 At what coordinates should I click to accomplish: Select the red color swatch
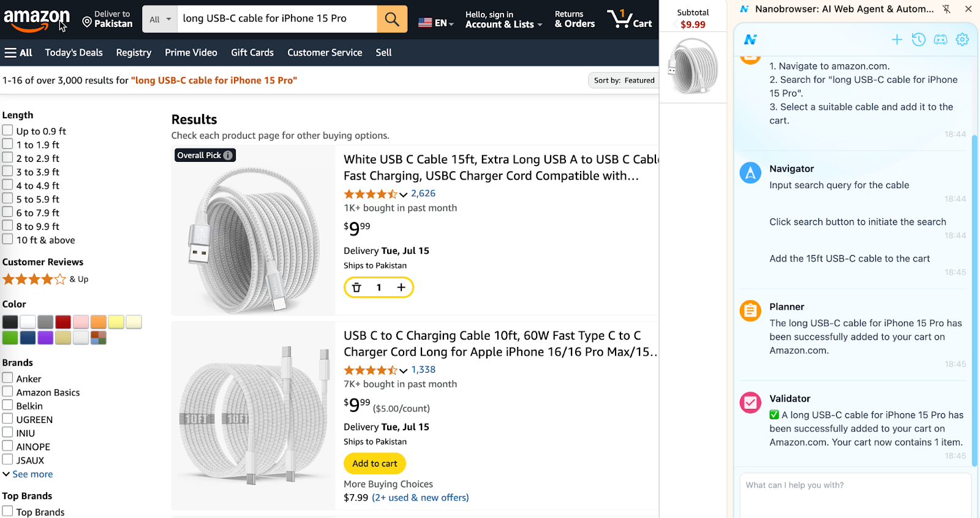(63, 322)
